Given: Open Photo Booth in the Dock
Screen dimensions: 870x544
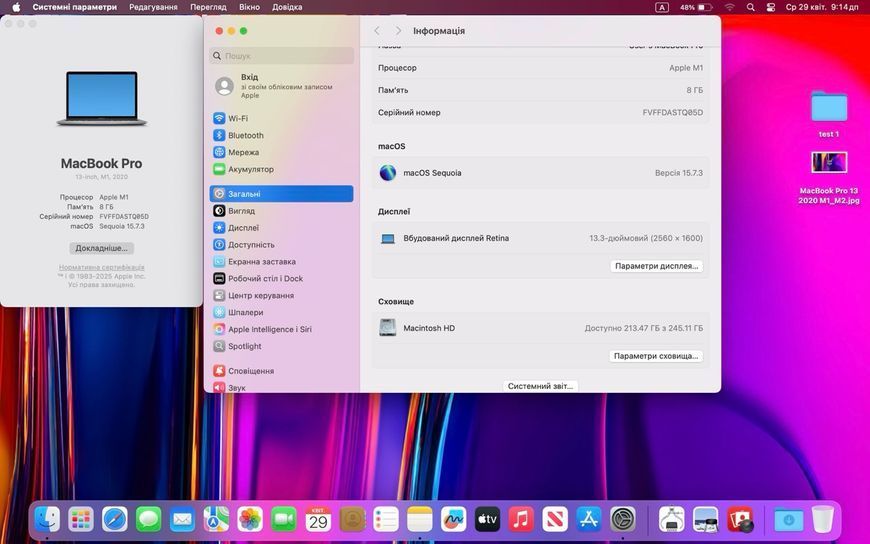Looking at the screenshot, I should 741,520.
